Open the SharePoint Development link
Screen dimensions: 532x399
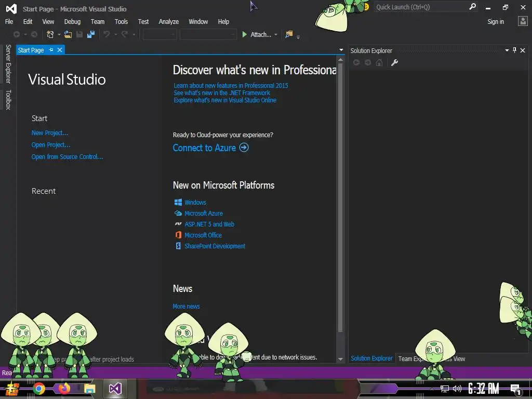pyautogui.click(x=215, y=246)
